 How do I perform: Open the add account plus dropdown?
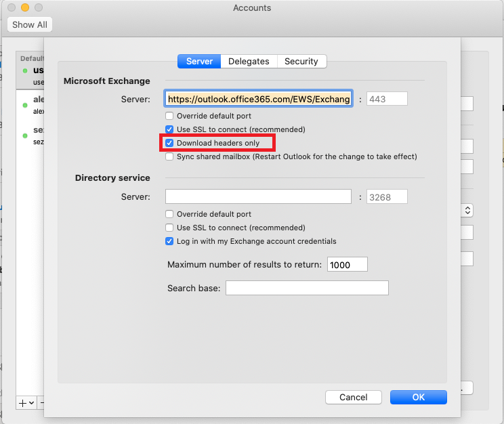click(26, 403)
